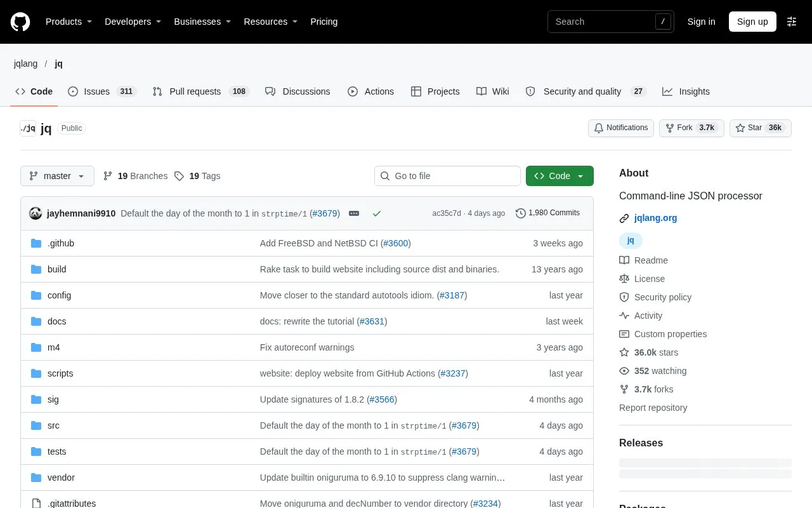
Task: Switch to the Issues tab
Action: click(102, 91)
